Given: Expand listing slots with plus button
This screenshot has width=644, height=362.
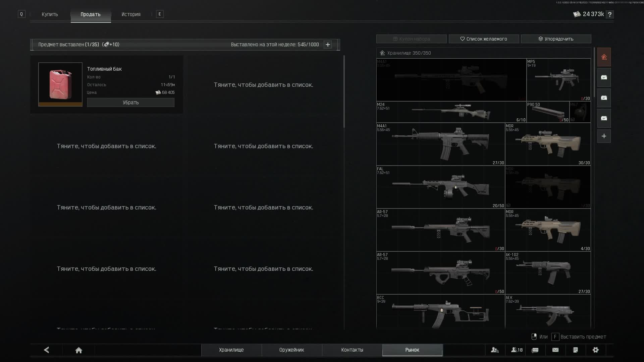Looking at the screenshot, I should [x=328, y=45].
